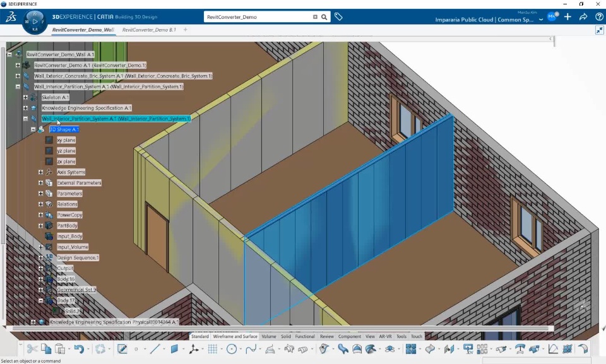This screenshot has width=606, height=364.
Task: Click the search magnifier icon
Action: point(324,17)
